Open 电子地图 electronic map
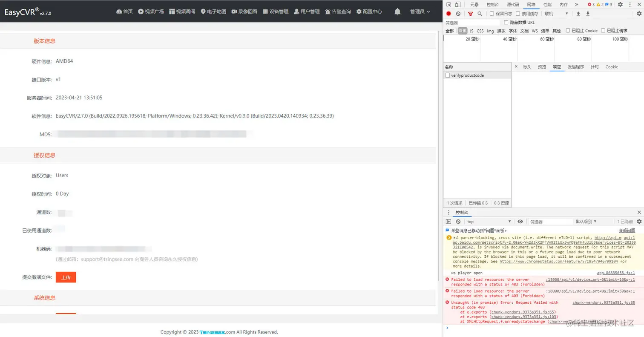This screenshot has height=337, width=644. [x=213, y=12]
